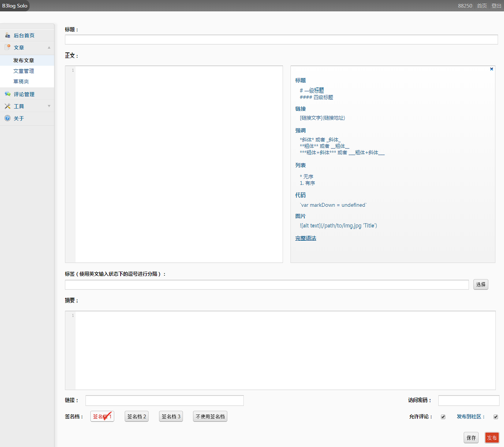Click the 文章 article icon in sidebar
Image resolution: width=504 pixels, height=447 pixels.
pyautogui.click(x=7, y=47)
